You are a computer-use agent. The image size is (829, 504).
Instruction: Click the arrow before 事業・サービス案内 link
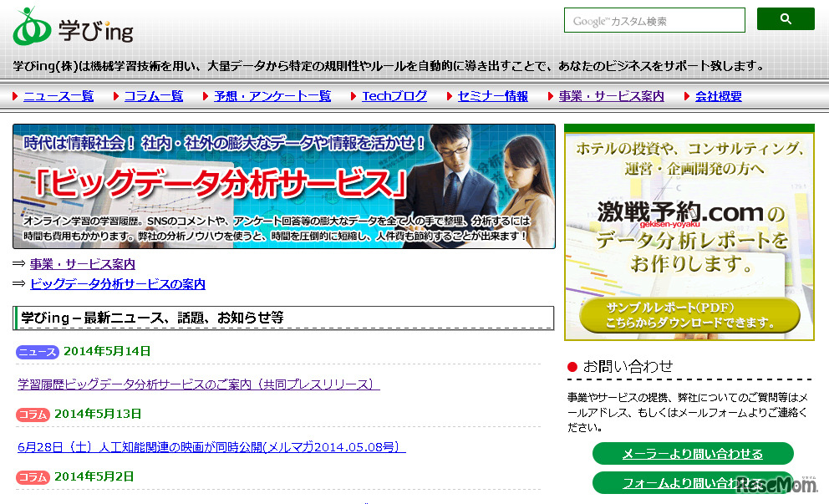18,263
